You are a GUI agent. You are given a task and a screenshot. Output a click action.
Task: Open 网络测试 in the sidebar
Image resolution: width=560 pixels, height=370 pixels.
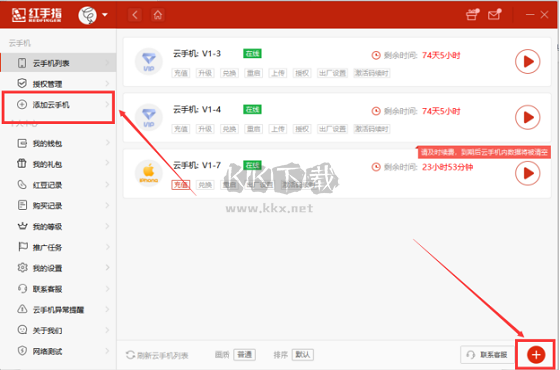click(58, 351)
